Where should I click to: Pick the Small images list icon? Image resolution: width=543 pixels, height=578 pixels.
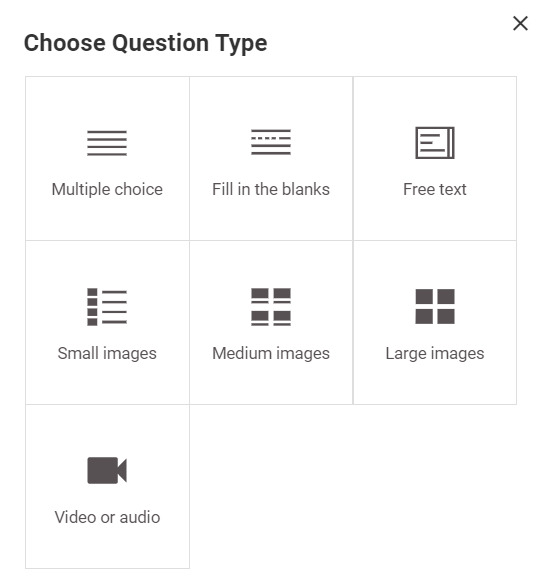(x=107, y=307)
